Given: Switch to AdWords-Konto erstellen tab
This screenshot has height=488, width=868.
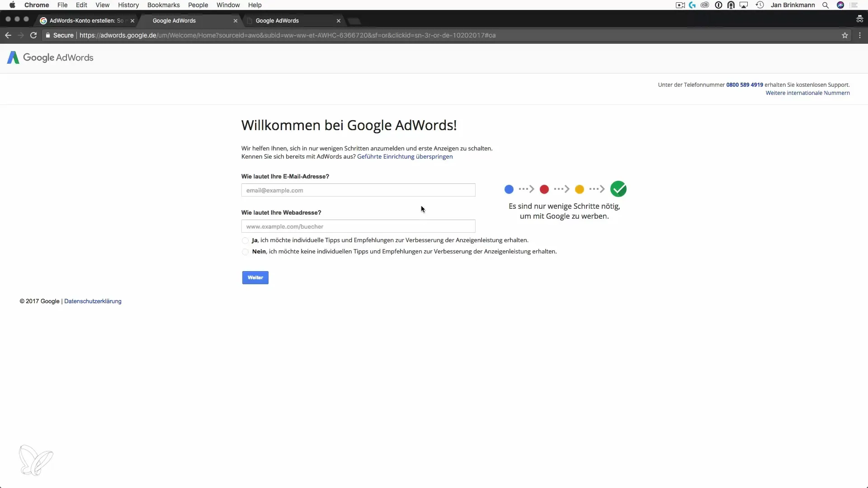Looking at the screenshot, I should point(86,21).
